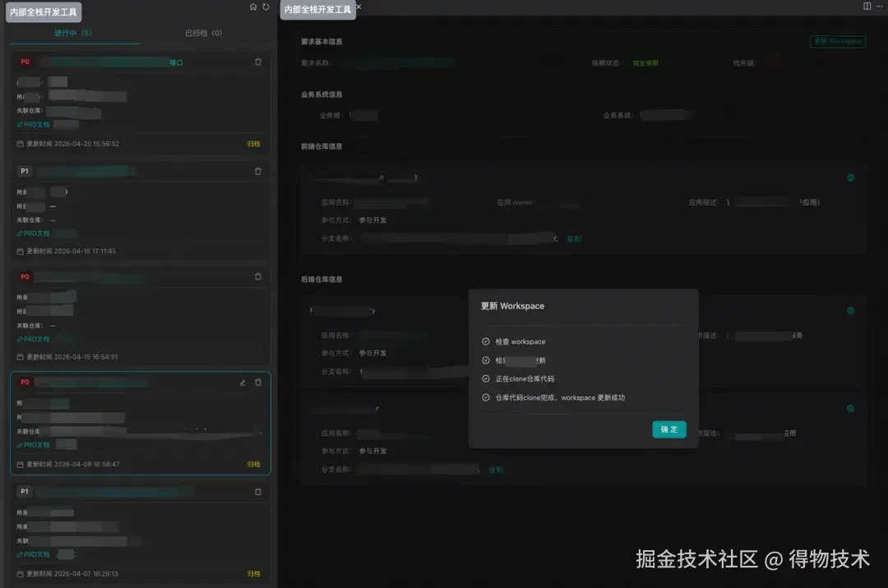Click the 更新时间 2026-04-15 16:54:51 text
The width and height of the screenshot is (888, 588).
[72, 357]
